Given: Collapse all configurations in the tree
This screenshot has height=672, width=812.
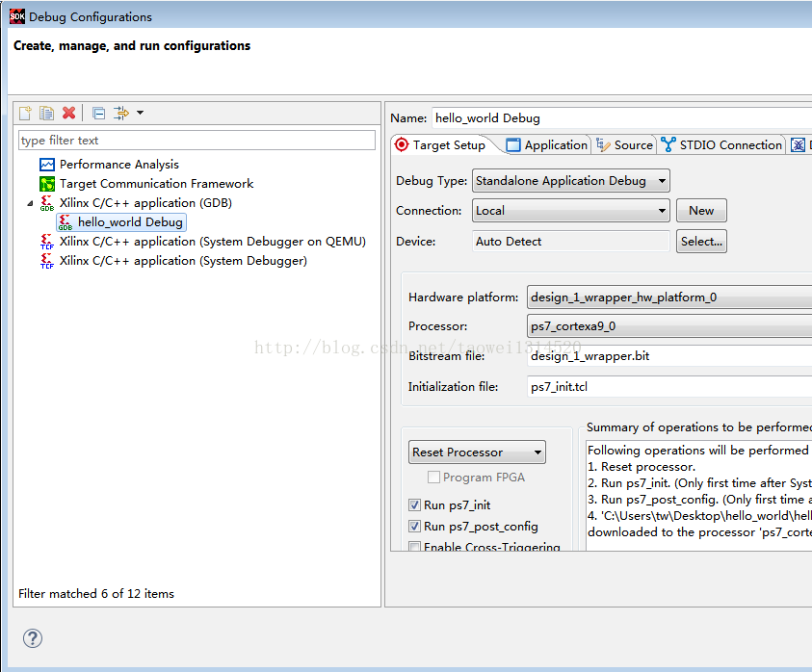Looking at the screenshot, I should pos(97,113).
